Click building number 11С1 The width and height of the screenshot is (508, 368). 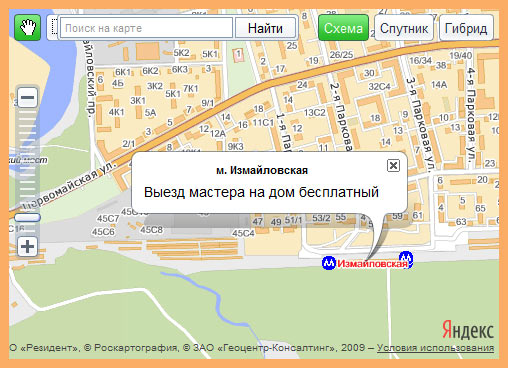(x=263, y=123)
